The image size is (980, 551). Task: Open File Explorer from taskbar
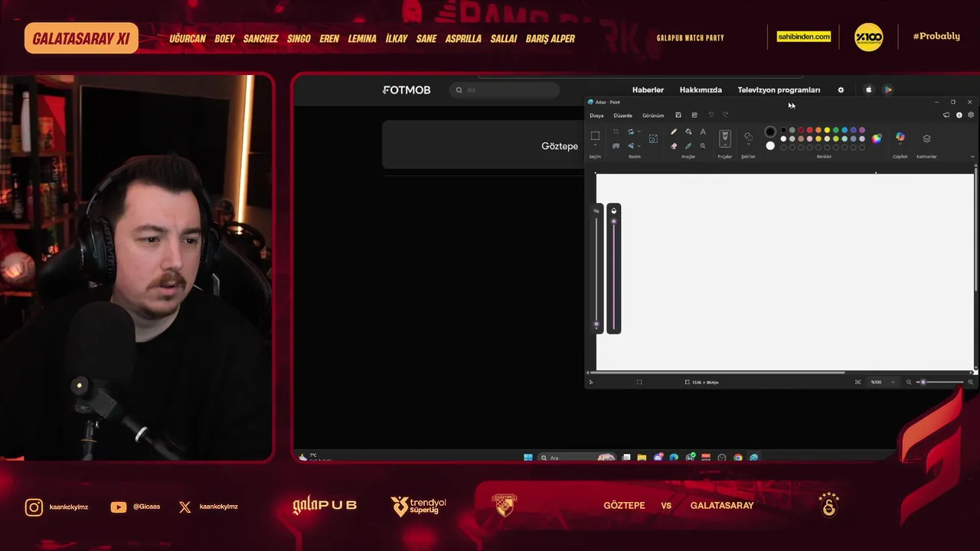point(642,458)
